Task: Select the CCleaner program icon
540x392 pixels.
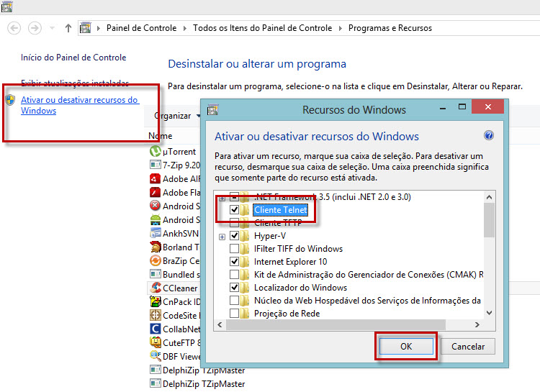Action: (156, 288)
